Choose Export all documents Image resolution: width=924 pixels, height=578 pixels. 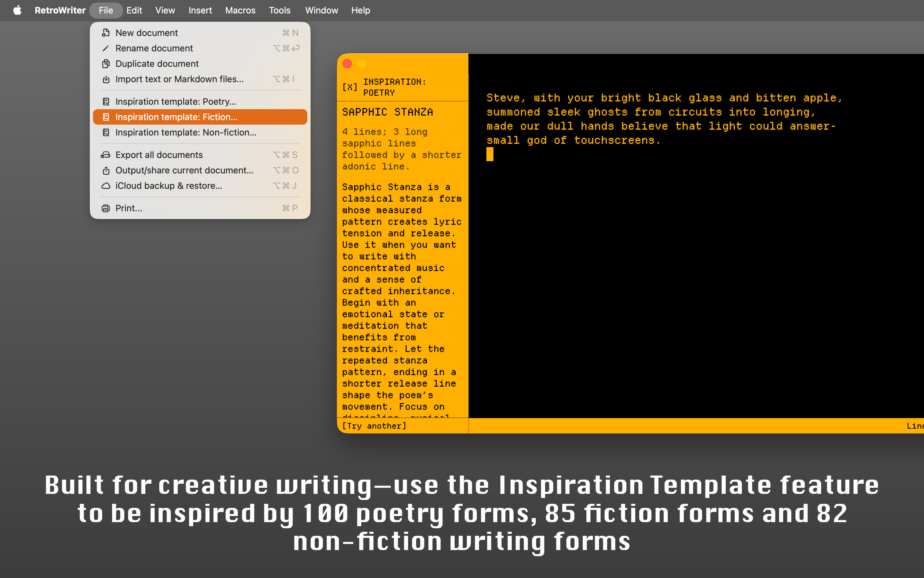pyautogui.click(x=200, y=155)
